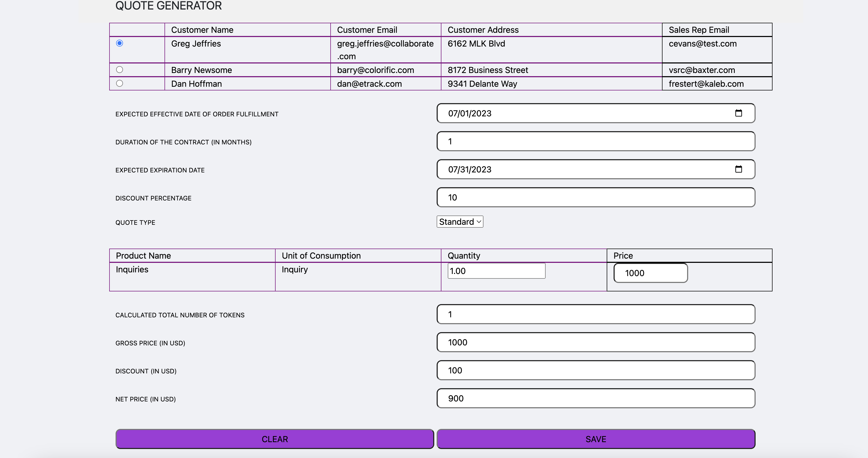
Task: Select the Greg Jeffries customer radio button
Action: tap(119, 43)
